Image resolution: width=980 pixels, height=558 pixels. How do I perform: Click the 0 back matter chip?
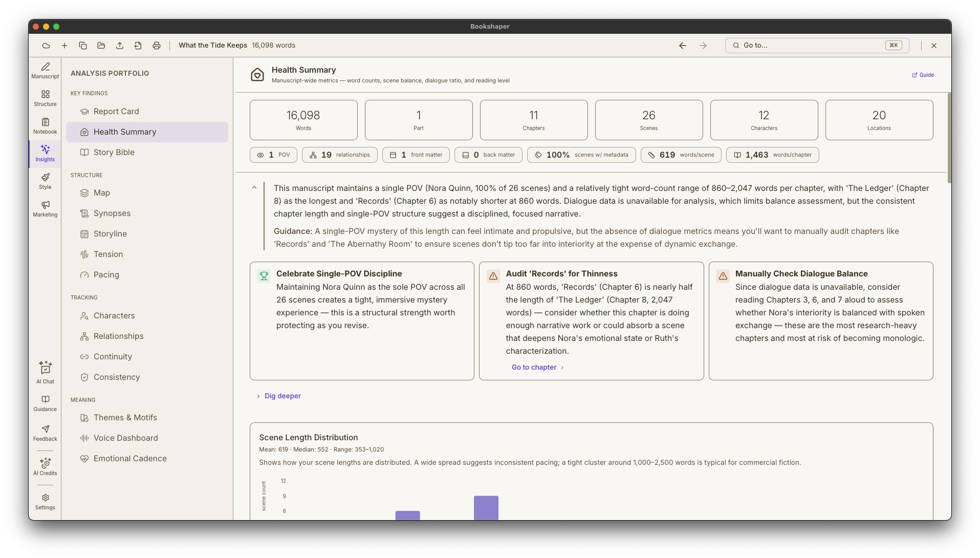tap(488, 155)
